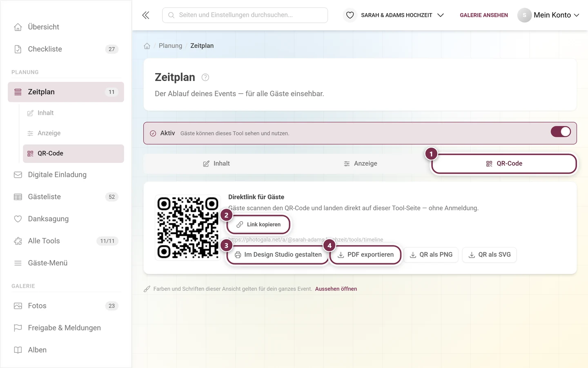The height and width of the screenshot is (368, 588).
Task: Click the timeline URL text
Action: pos(306,240)
